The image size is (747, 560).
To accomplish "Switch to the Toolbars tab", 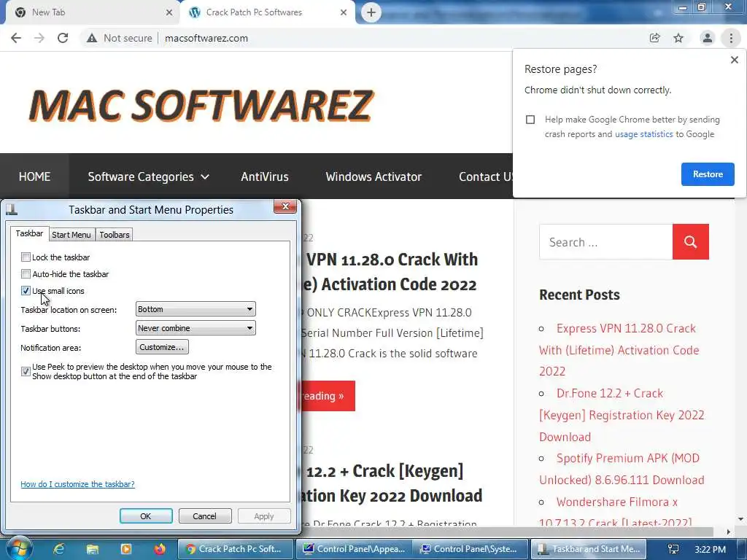I will pyautogui.click(x=115, y=235).
